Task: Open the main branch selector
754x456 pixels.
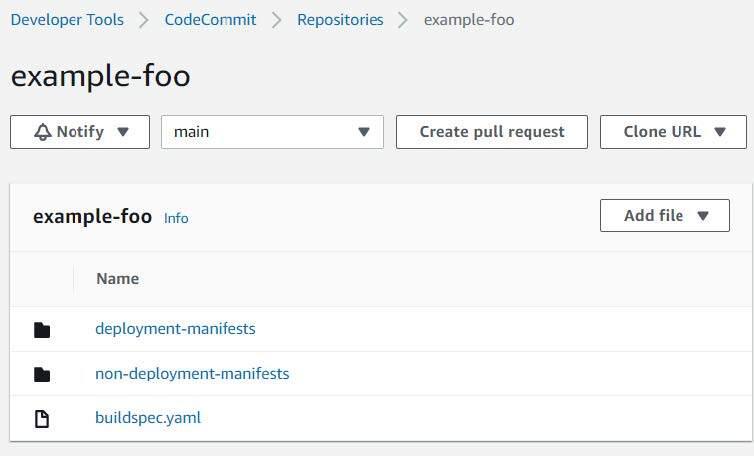Action: pyautogui.click(x=272, y=132)
